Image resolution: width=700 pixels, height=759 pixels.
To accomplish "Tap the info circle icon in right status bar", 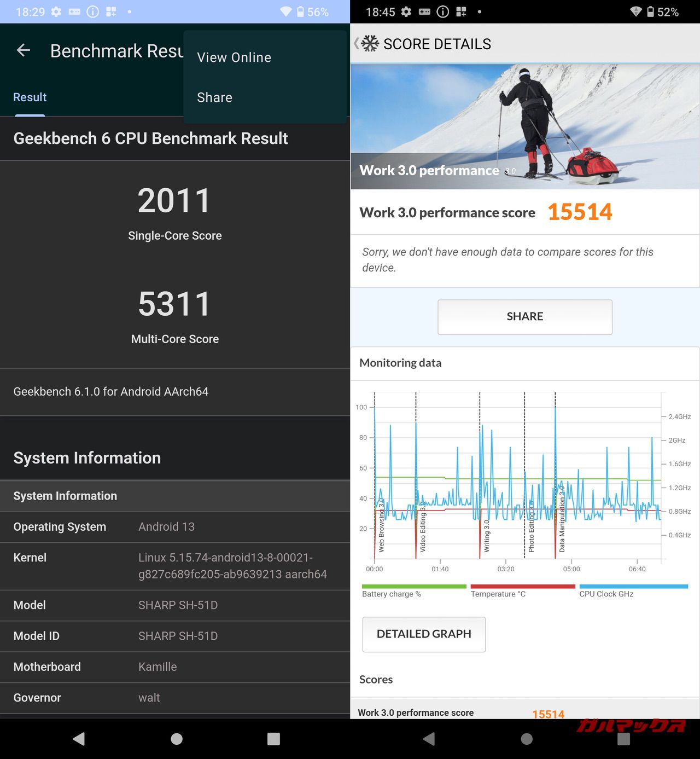I will point(443,11).
